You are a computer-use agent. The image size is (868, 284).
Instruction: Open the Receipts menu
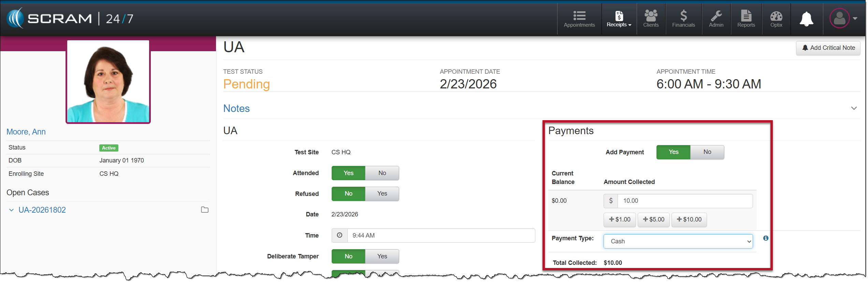619,19
